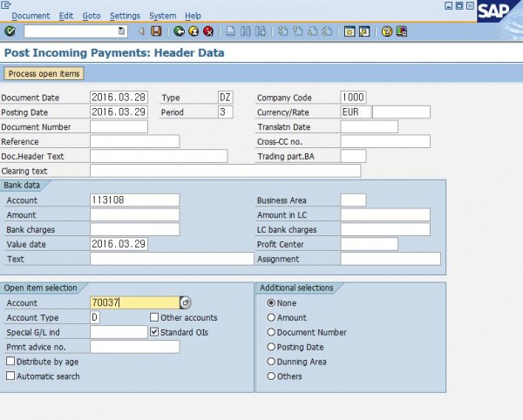The image size is (523, 420).
Task: Click the First Page icon
Action: 282,31
